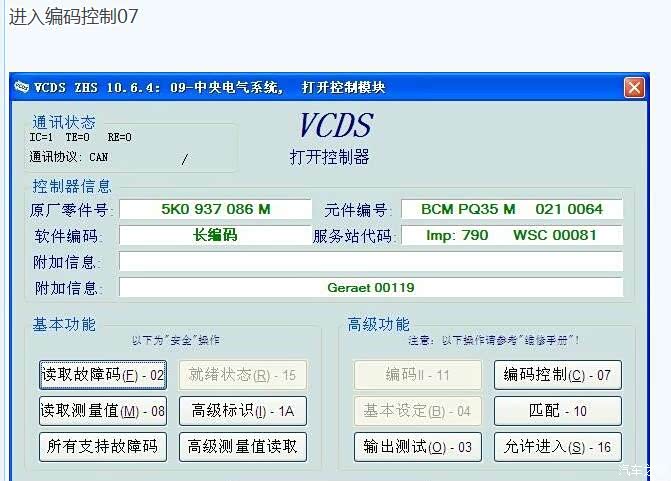This screenshot has height=481, width=671.
Task: Open 编码控制 - 07
Action: tap(558, 375)
